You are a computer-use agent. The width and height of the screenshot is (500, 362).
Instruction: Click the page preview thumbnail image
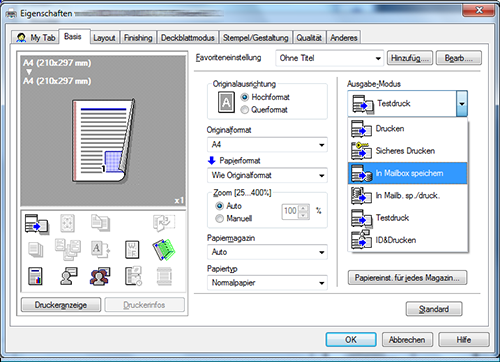point(103,140)
